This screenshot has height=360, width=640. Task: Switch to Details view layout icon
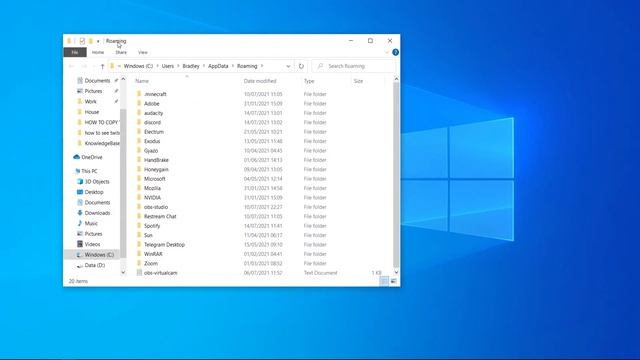(x=384, y=281)
